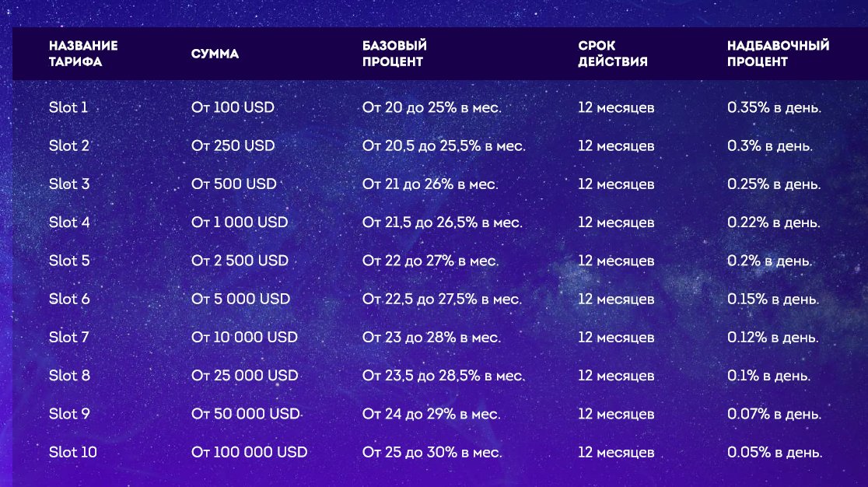
Task: Select the 0.35% в день bonus cell
Action: [775, 107]
